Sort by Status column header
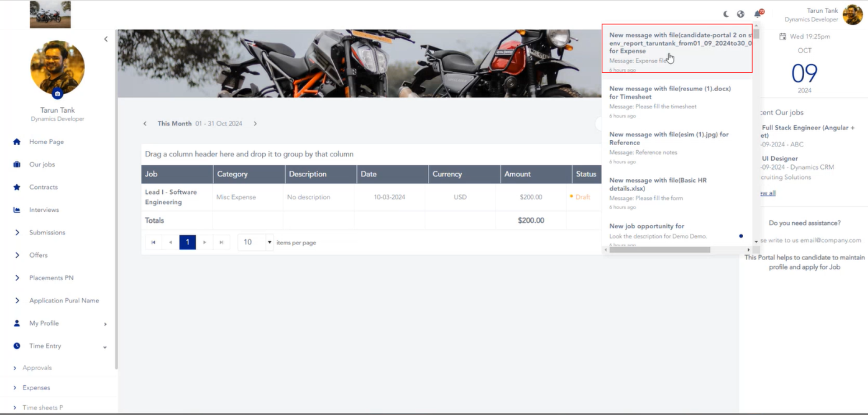 [587, 174]
